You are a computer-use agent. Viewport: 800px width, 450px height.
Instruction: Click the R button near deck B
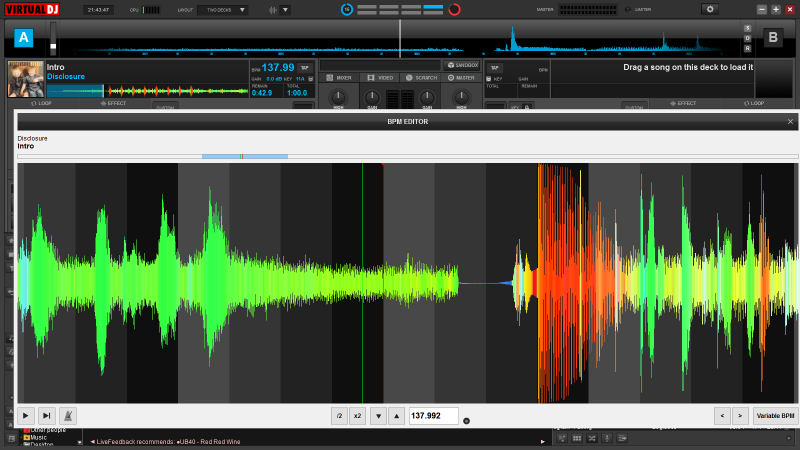click(x=747, y=48)
